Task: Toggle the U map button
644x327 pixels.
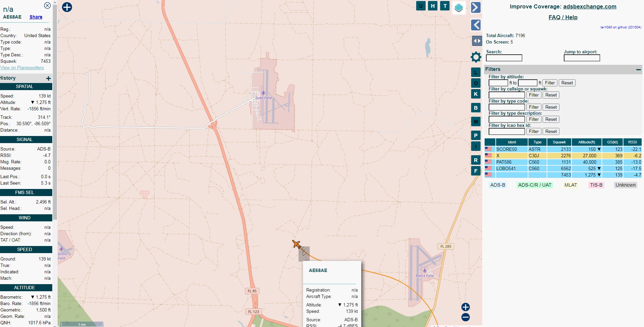Action: (421, 6)
